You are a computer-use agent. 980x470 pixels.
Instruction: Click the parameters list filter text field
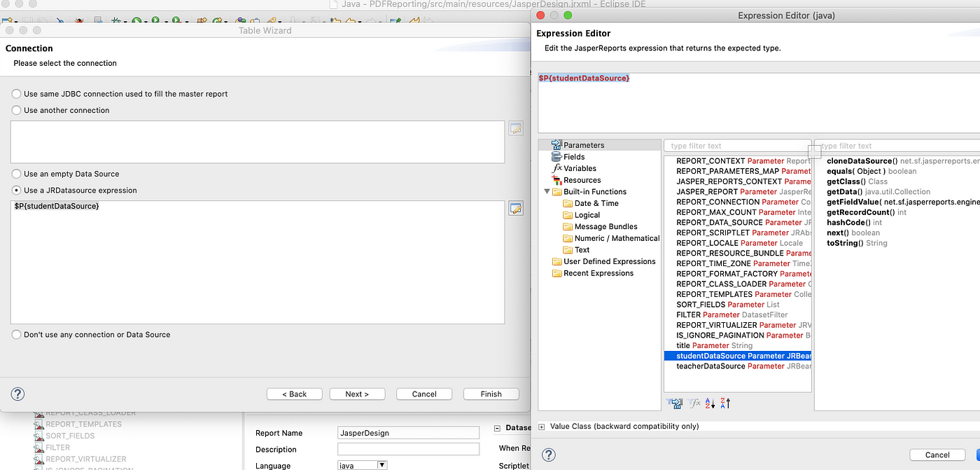click(x=737, y=146)
